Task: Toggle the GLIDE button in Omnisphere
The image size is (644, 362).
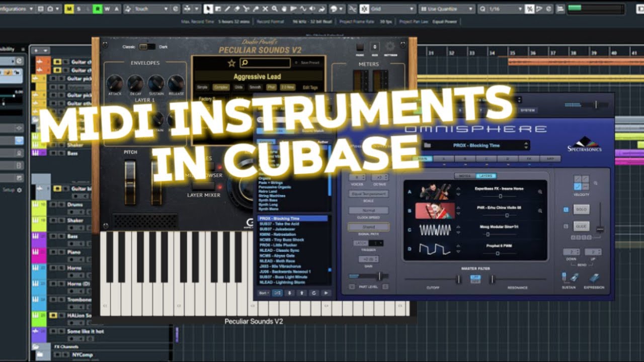Action: [x=582, y=226]
